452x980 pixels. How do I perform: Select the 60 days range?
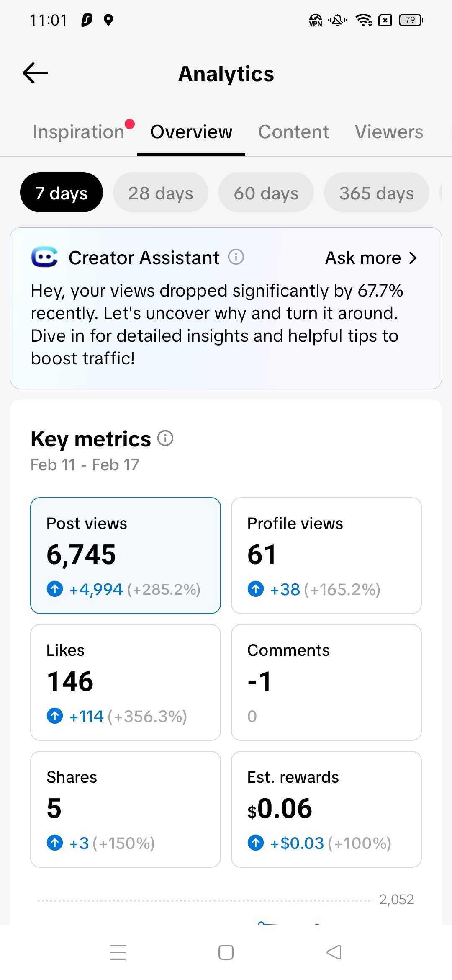(x=266, y=193)
